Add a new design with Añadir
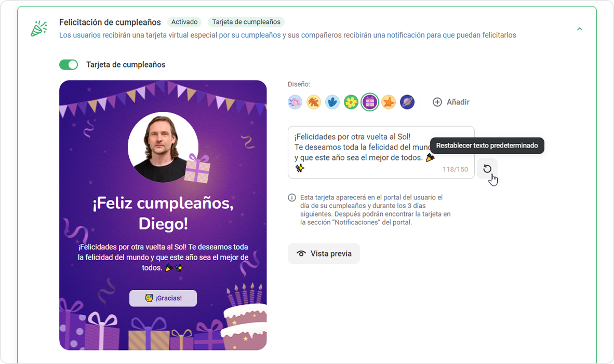This screenshot has width=614, height=364. [x=451, y=102]
